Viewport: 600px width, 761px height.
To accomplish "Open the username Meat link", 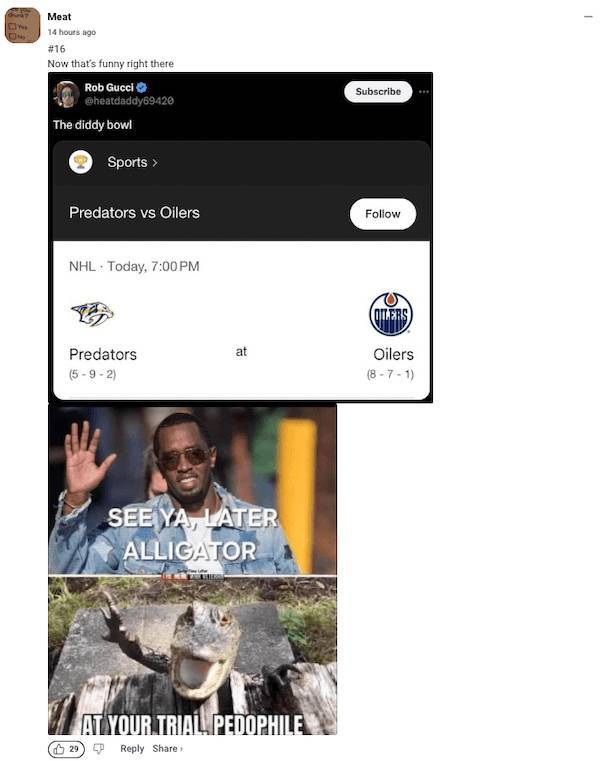I will [x=59, y=17].
